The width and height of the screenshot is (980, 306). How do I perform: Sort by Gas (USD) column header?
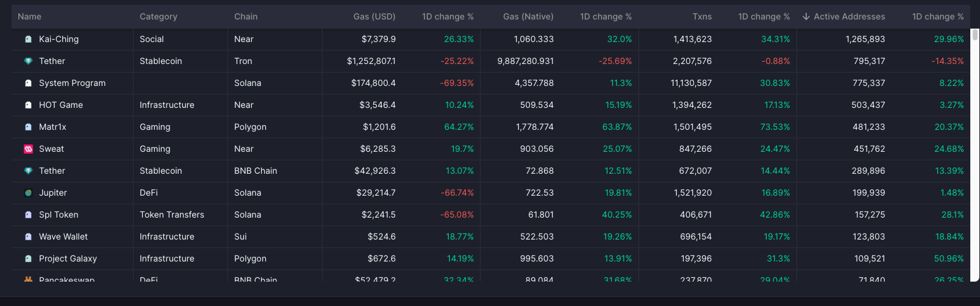pos(374,16)
